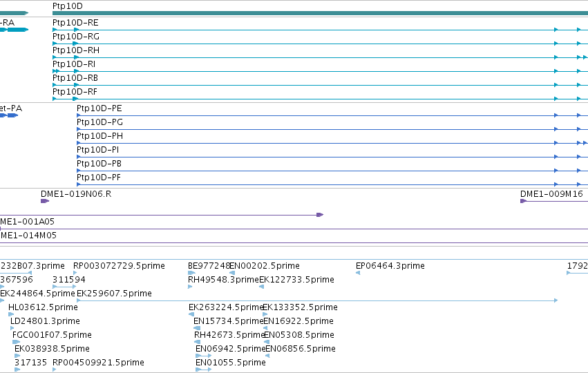The width and height of the screenshot is (588, 373).
Task: Select Ptp10D-PI protein label
Action: pyautogui.click(x=98, y=151)
